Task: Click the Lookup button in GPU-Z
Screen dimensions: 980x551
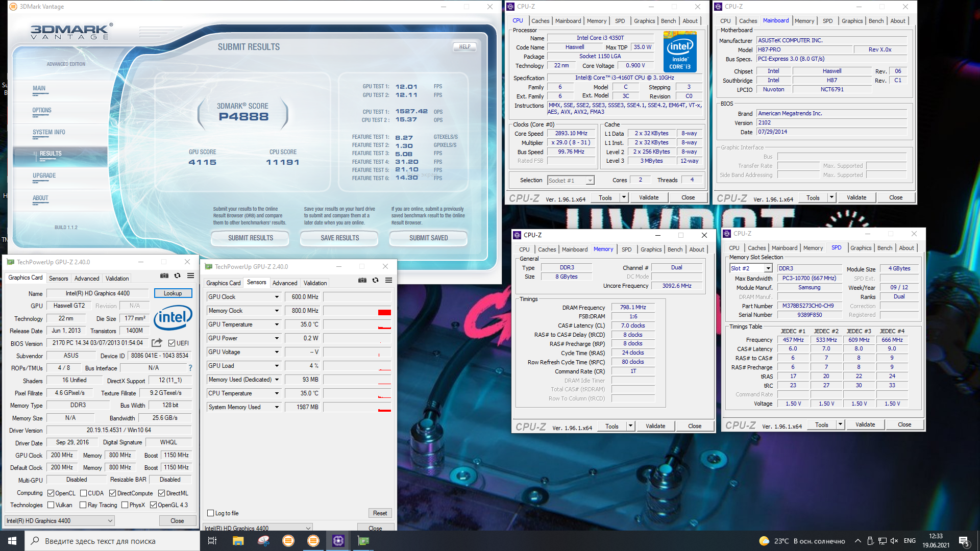Action: point(173,293)
